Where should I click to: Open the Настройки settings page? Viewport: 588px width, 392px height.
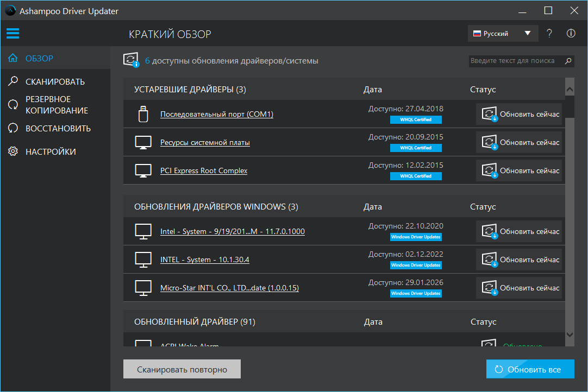click(x=51, y=152)
